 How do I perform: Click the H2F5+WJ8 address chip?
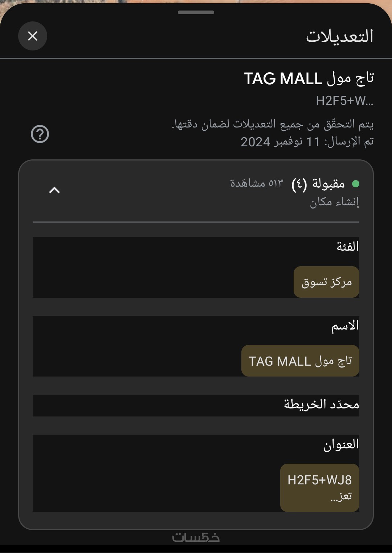point(319,487)
